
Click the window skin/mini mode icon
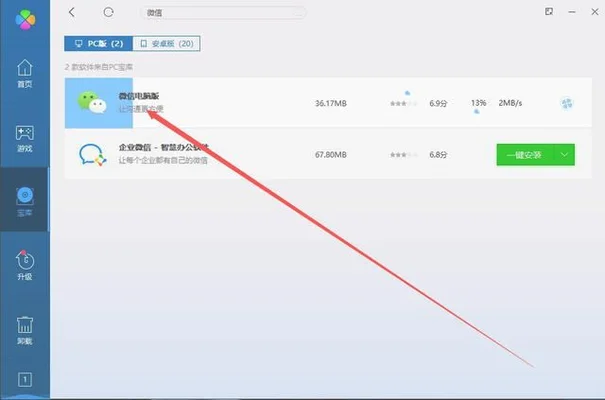click(549, 12)
